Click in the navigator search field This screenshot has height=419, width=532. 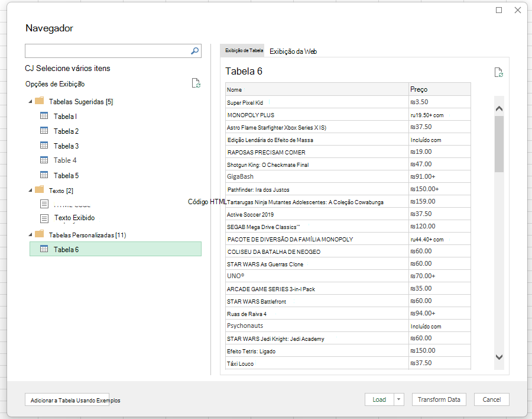(x=107, y=51)
